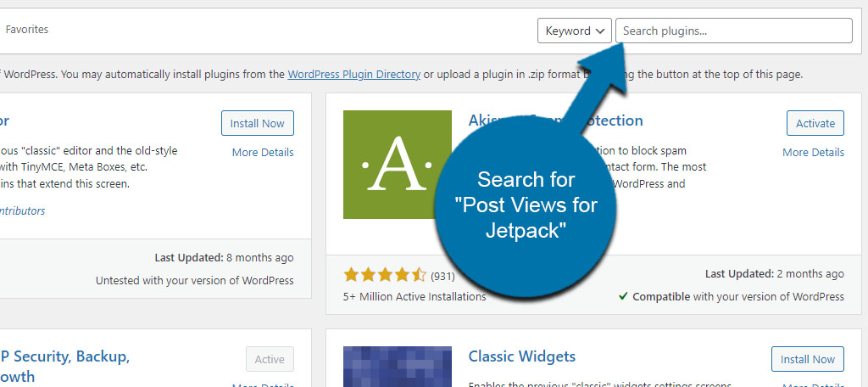View More Details for the classic editor plugin
This screenshot has width=868, height=387.
[x=263, y=153]
